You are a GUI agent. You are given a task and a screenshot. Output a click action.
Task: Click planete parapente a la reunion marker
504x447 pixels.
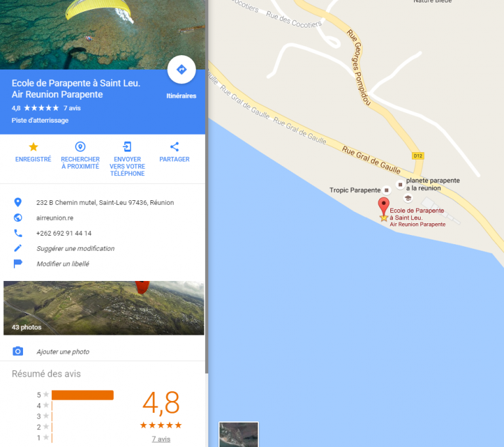click(400, 184)
